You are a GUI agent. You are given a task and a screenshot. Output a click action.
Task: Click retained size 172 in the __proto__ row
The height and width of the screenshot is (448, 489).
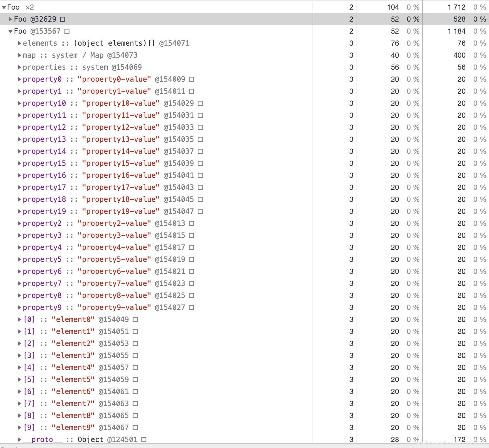tap(460, 440)
